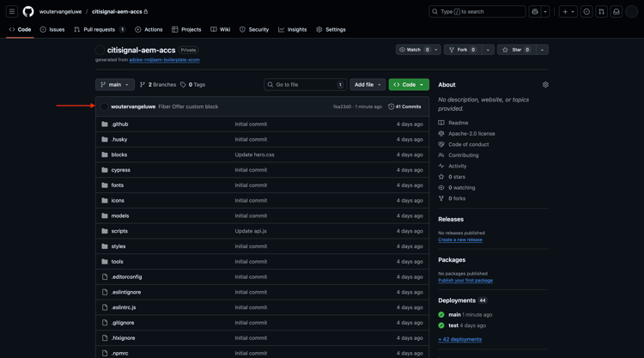Screen dimensions: 644x358
Task: Open the Fiber Offer custom block commit
Action: point(188,106)
